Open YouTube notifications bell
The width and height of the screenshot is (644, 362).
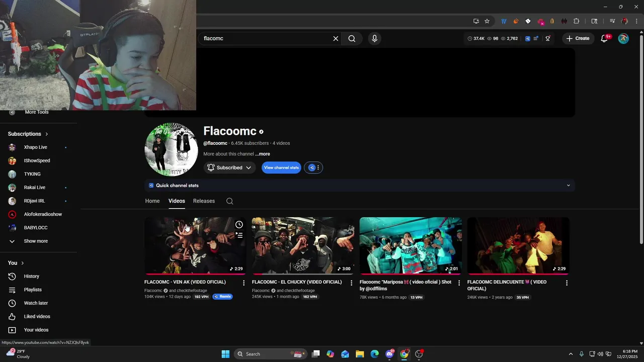605,38
